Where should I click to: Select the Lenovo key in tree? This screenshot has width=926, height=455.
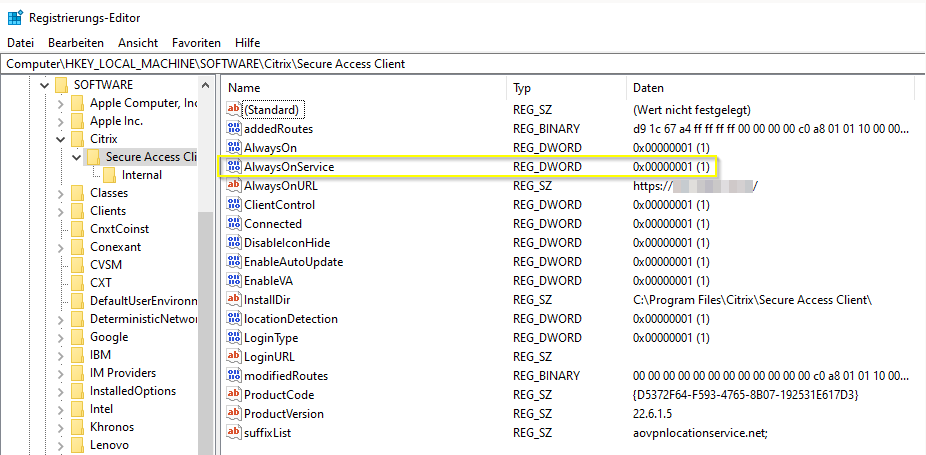(x=109, y=445)
